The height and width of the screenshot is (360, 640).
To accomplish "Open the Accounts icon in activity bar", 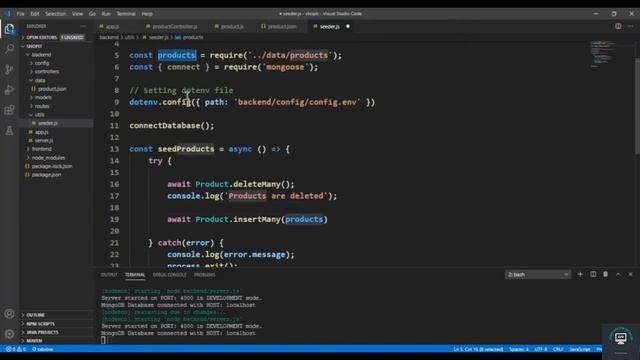I will pos(9,313).
